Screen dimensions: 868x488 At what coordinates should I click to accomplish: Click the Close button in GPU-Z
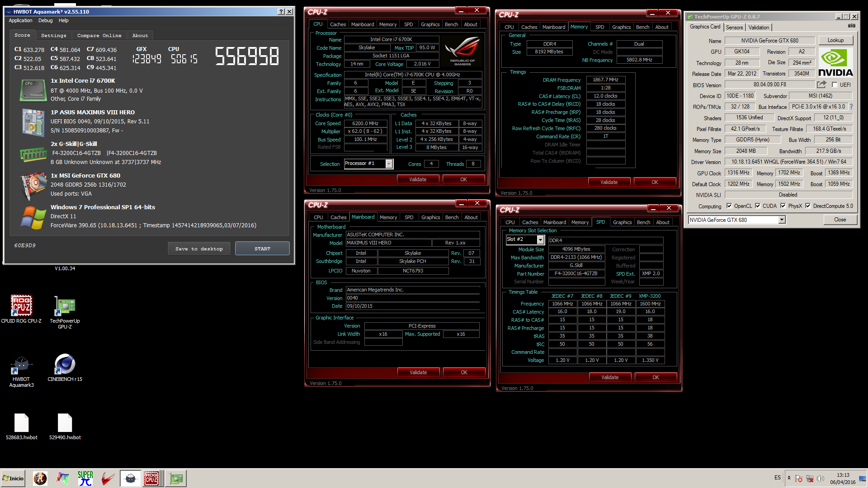pos(840,220)
